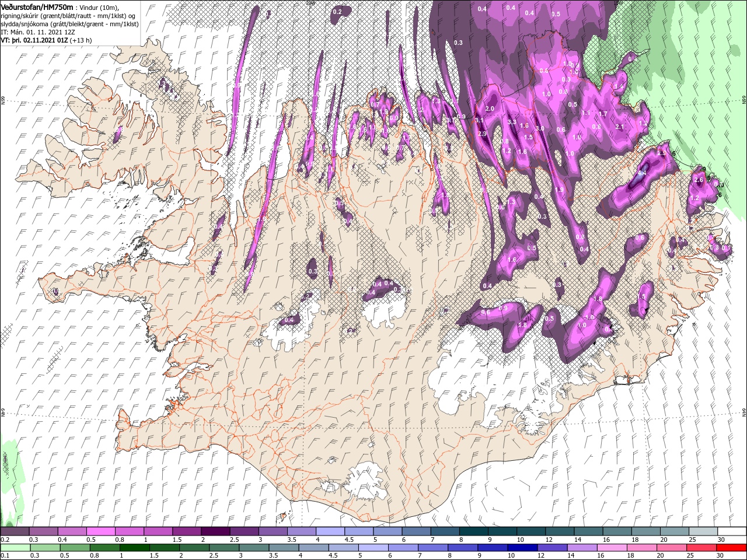Click the white top-scale swatch after 30

[x=732, y=531]
